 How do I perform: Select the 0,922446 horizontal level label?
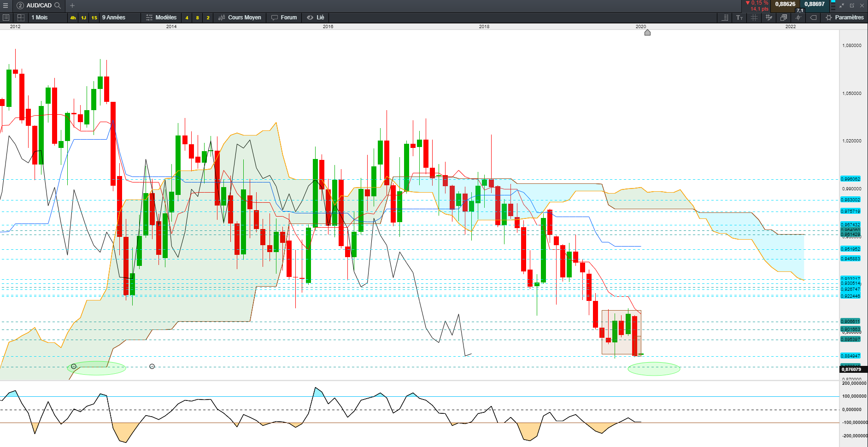click(850, 296)
